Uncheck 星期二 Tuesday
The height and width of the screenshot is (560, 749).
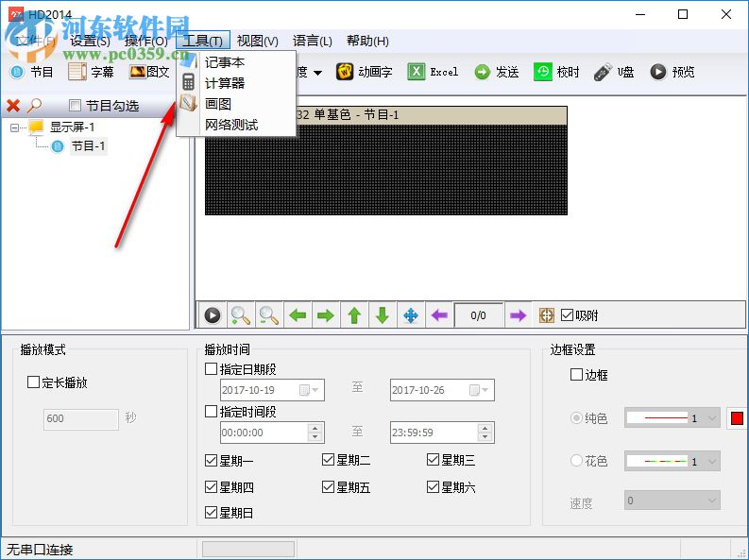[x=328, y=460]
